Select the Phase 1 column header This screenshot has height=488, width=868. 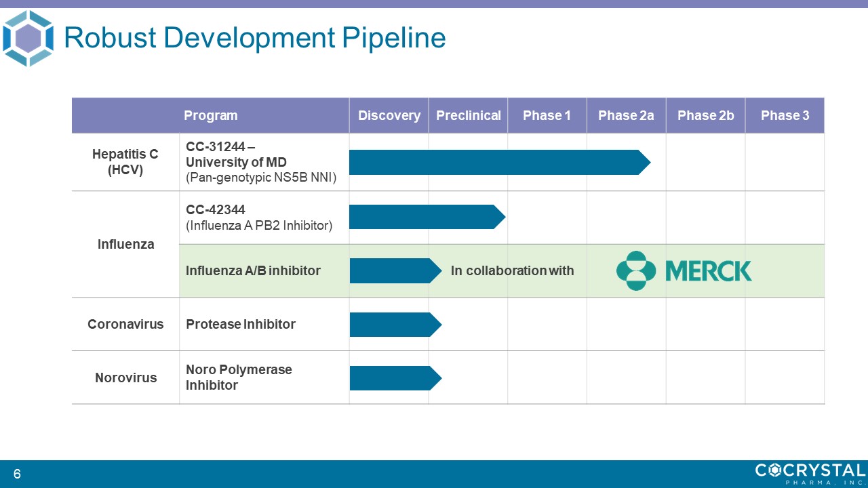coord(547,115)
